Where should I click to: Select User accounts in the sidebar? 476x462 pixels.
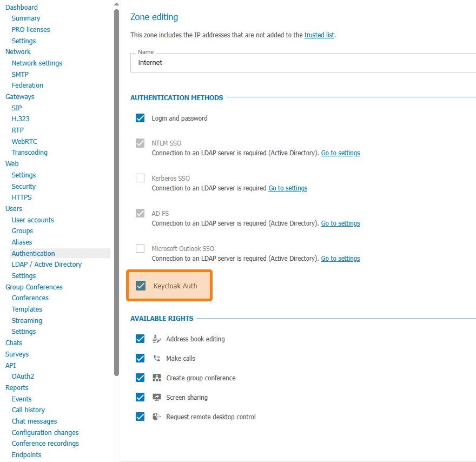click(x=32, y=220)
